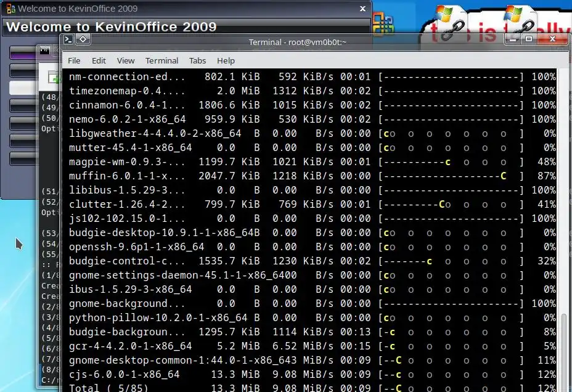Viewport: 572px width, 392px height.
Task: Click the magpie-wm row progress bar
Action: 451,162
